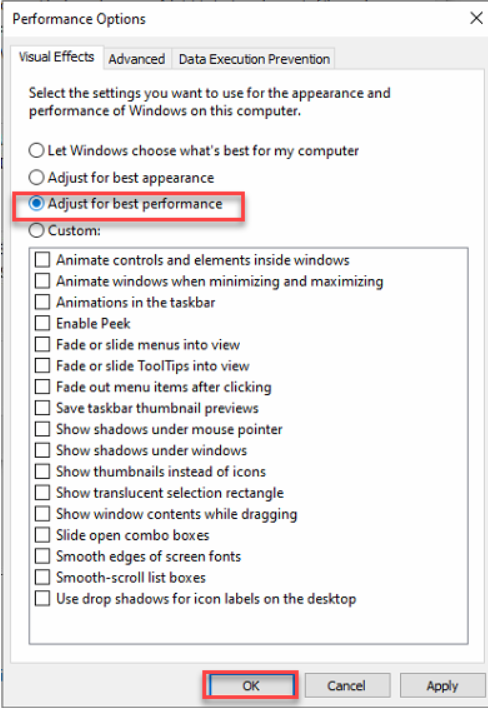Switch to the Advanced tab
The height and width of the screenshot is (708, 488).
pos(137,59)
